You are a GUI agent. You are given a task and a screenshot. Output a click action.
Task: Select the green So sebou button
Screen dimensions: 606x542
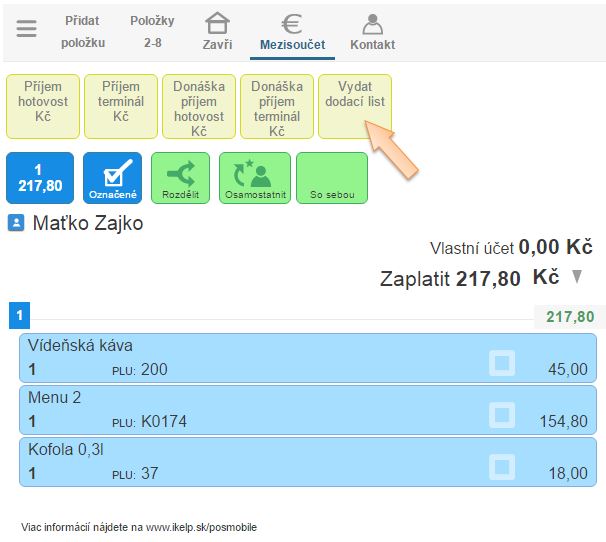tap(332, 178)
